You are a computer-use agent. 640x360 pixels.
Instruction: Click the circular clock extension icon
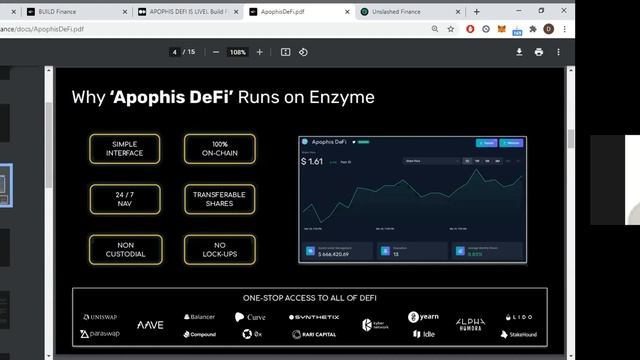[x=486, y=29]
